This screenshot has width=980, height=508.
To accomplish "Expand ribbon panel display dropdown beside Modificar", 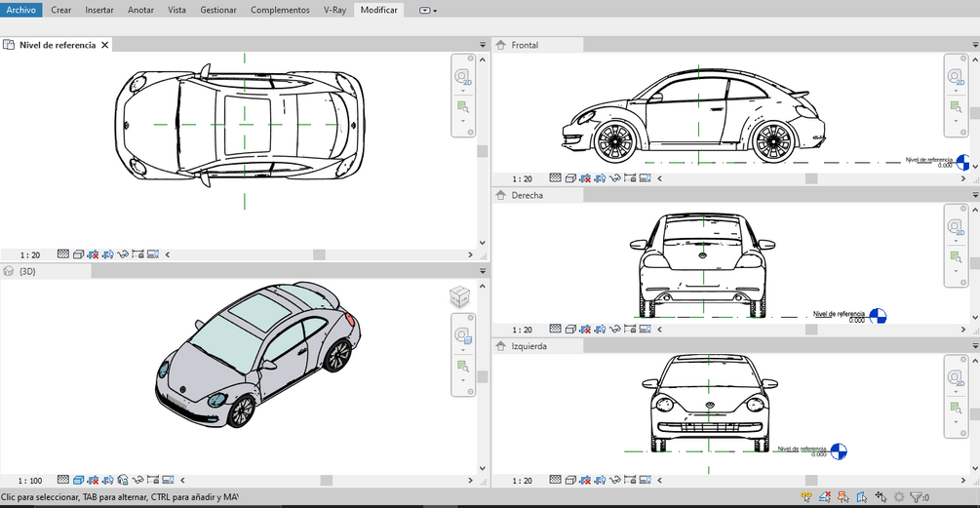I will (x=428, y=10).
